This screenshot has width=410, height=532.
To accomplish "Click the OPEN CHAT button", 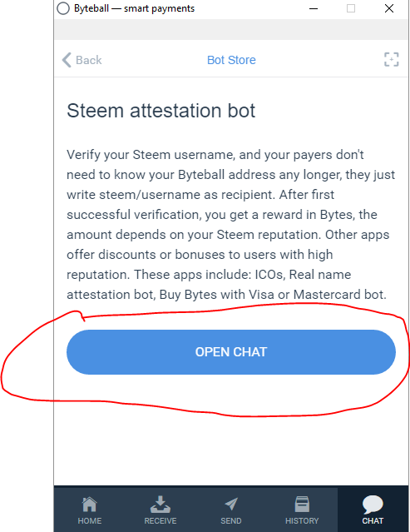I will tap(231, 352).
